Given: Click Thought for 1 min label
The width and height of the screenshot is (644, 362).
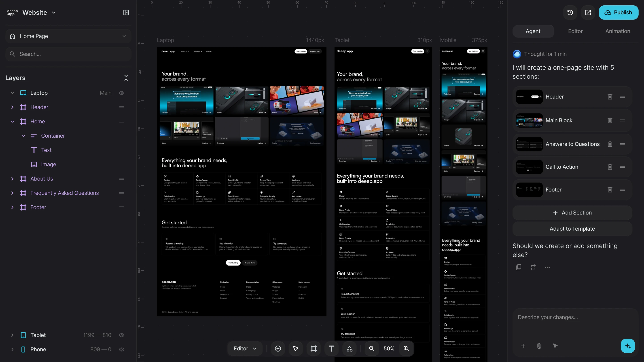Looking at the screenshot, I should pyautogui.click(x=545, y=54).
